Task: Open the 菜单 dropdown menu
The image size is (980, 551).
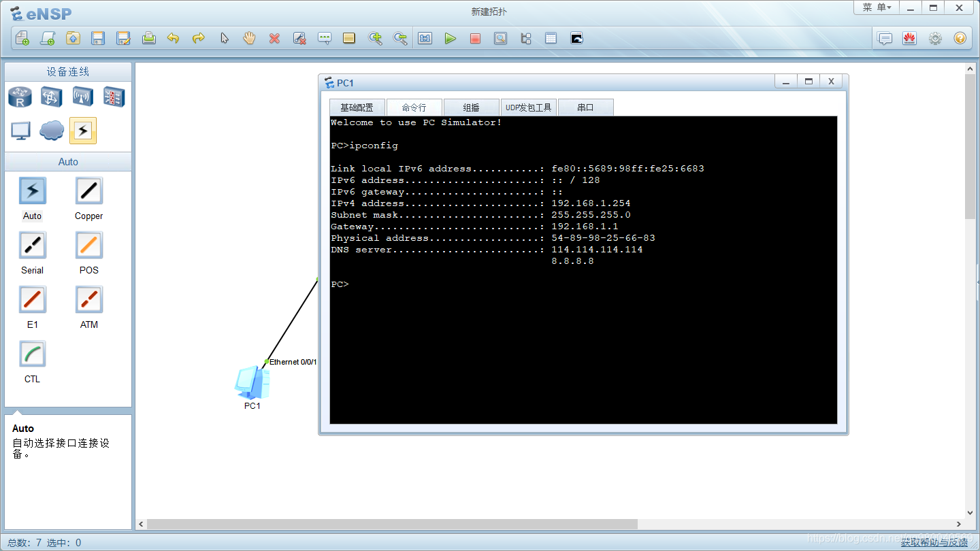Action: 877,7
